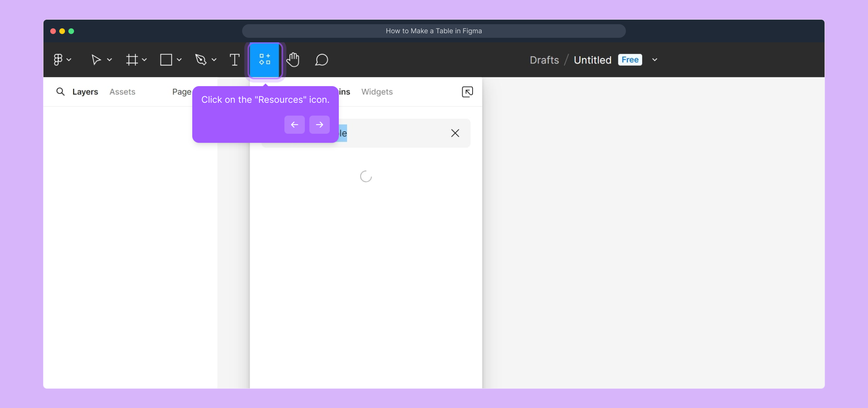
Task: Search layers with magnifier icon
Action: [60, 92]
